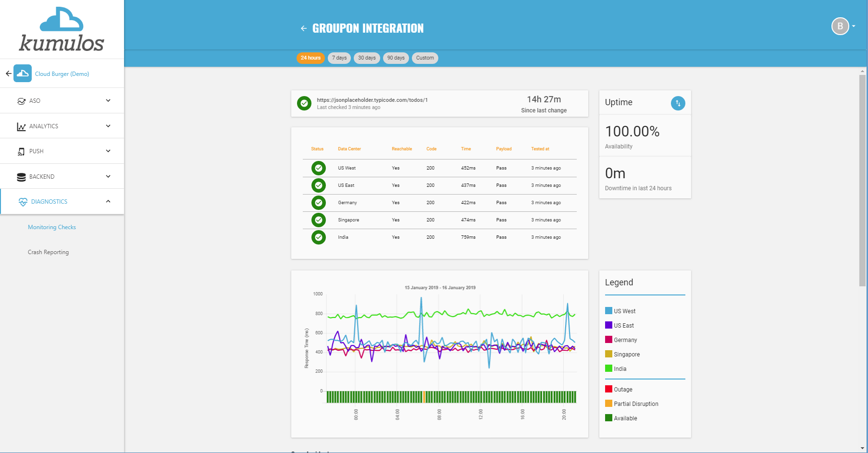Click the India status check icon
Screen dimensions: 868x453
click(x=319, y=237)
